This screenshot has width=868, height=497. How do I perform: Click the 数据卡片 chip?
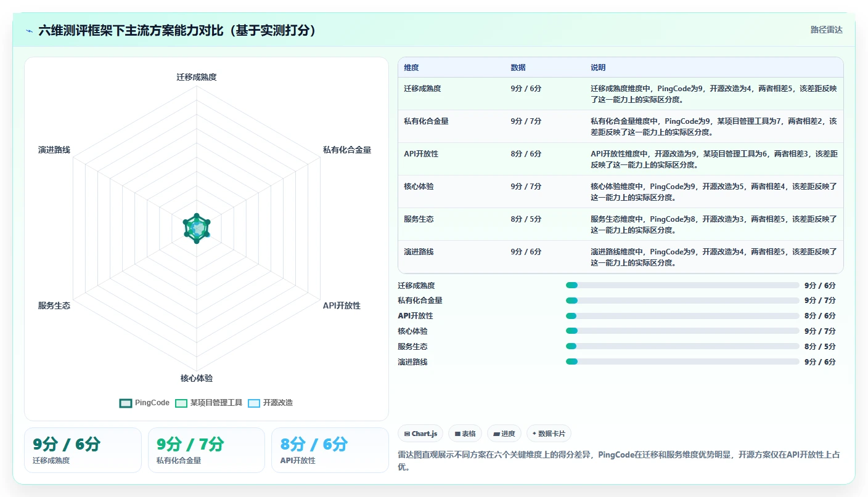coord(549,434)
